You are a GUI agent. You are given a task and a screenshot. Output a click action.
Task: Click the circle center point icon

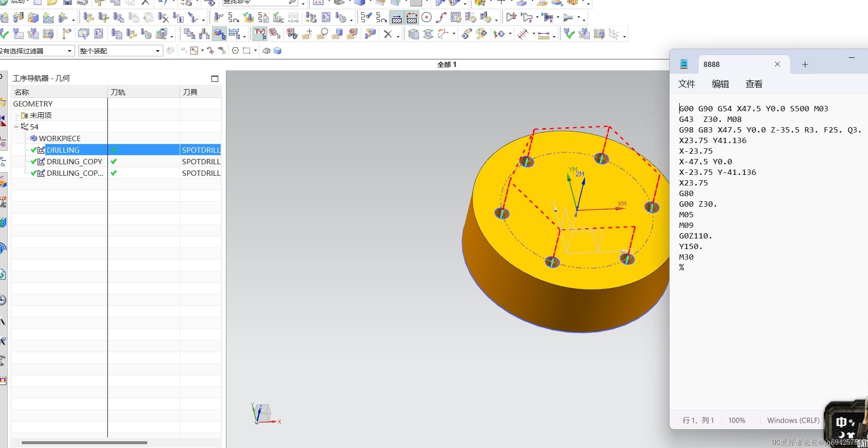point(426,18)
